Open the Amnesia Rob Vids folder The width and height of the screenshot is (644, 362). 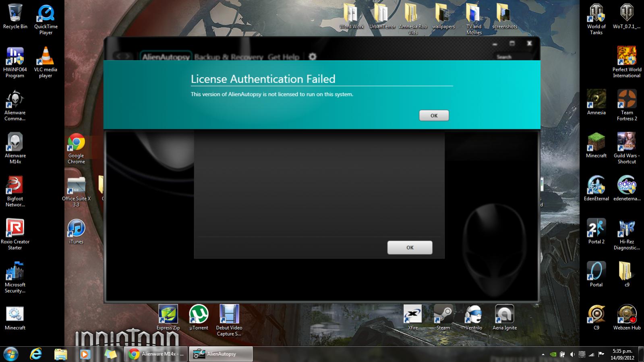[x=413, y=20]
